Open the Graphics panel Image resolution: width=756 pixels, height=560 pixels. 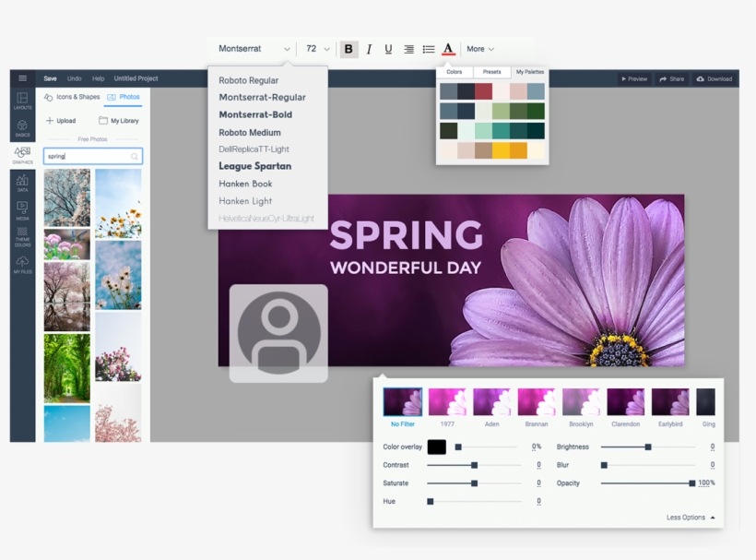[x=21, y=157]
